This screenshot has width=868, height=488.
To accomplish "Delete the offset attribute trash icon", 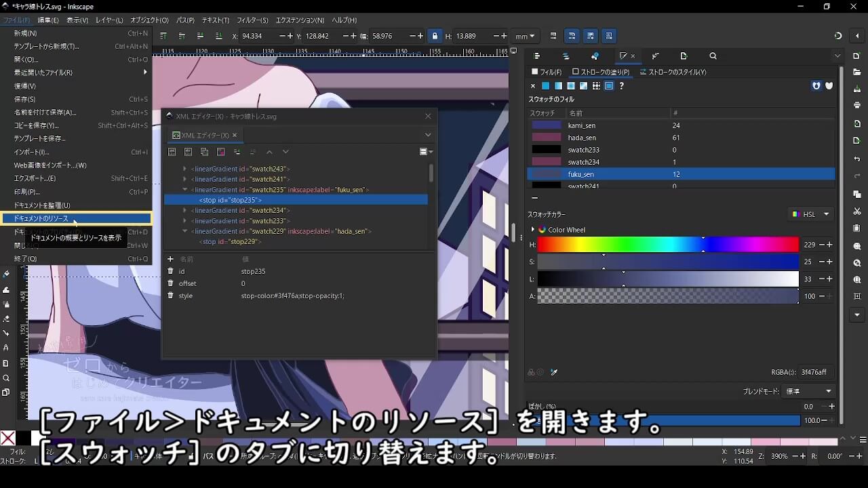I will (170, 283).
